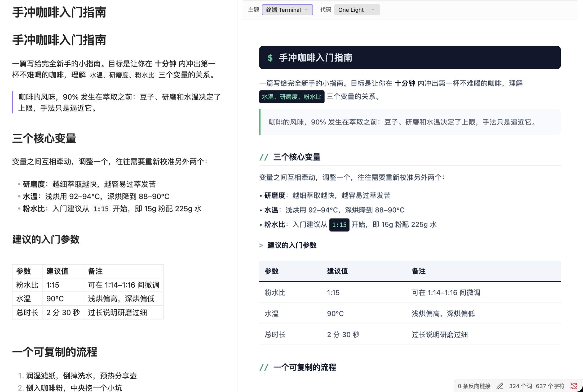Click the list item 倒入咖啡粉，中央挖一个小坑
583x392 pixels.
click(x=74, y=388)
